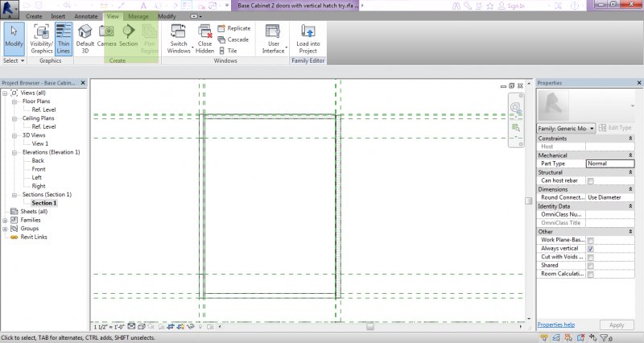The width and height of the screenshot is (644, 343).
Task: Cascade open windows
Action: pyautogui.click(x=233, y=39)
